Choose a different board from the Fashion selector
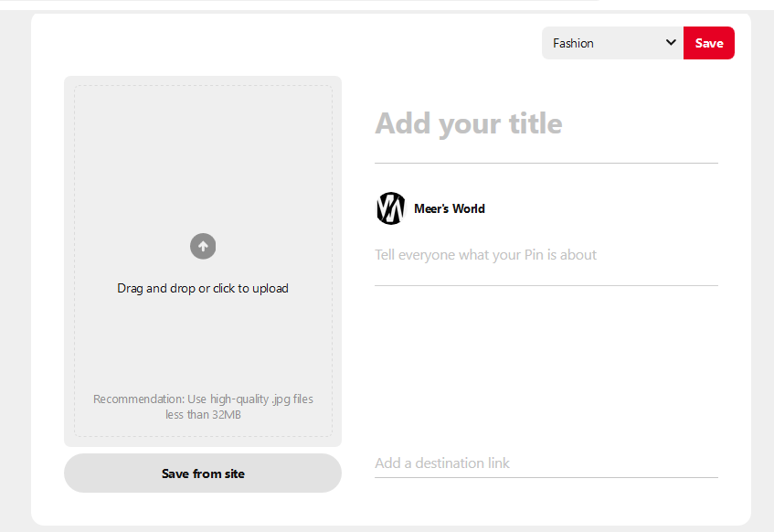The height and width of the screenshot is (532, 774). (612, 42)
